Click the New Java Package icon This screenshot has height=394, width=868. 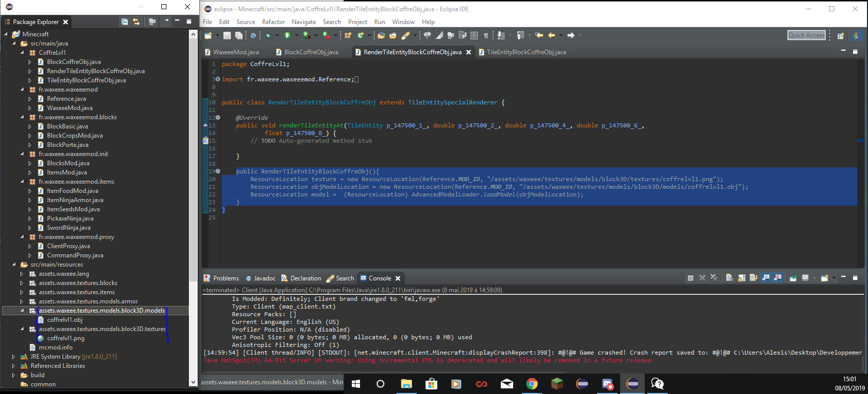[348, 35]
